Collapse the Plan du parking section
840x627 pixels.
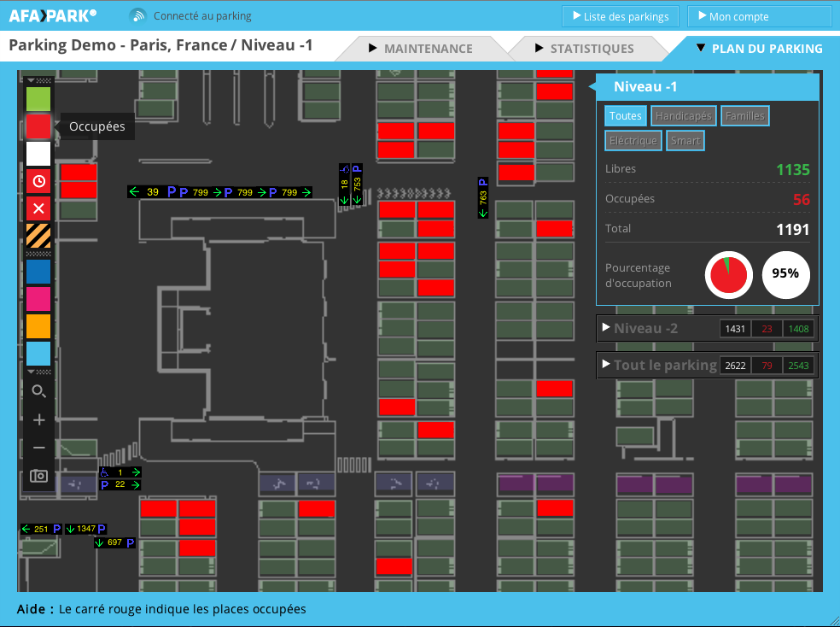click(x=759, y=49)
